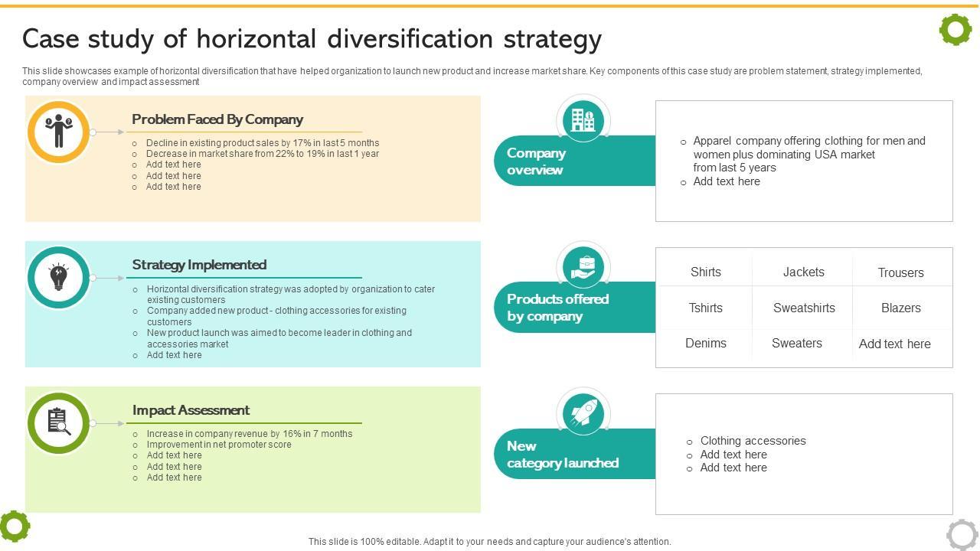Click the 'Sweatshirts' table cell
This screenshot has width=980, height=551.
click(804, 308)
